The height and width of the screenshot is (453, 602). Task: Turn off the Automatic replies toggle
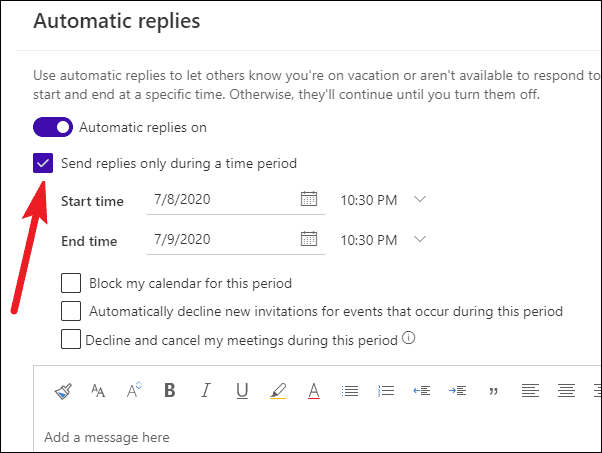coord(53,127)
